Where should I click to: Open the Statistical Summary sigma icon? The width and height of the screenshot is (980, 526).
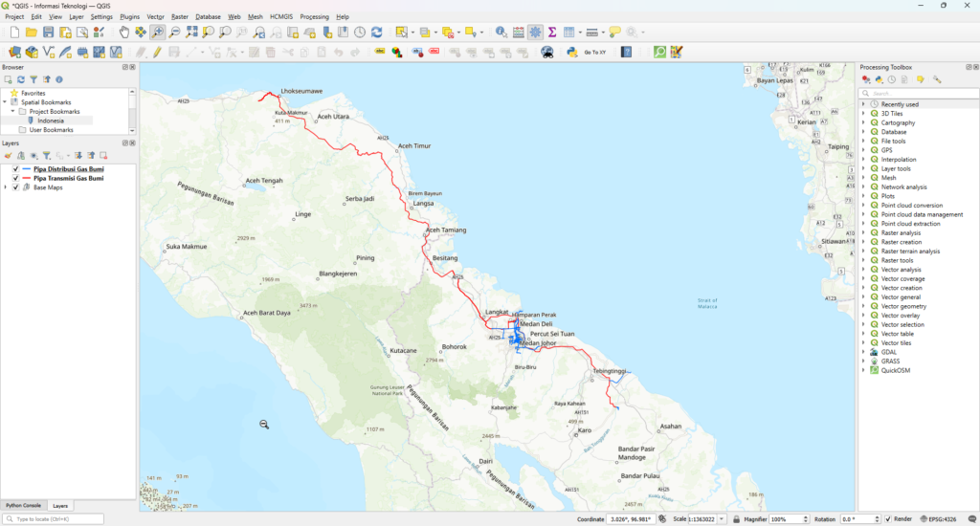552,33
